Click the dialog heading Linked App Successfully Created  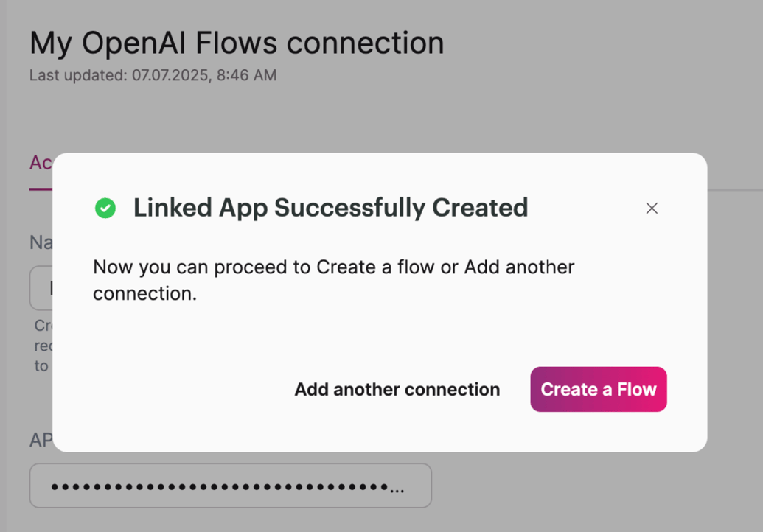[x=330, y=208]
